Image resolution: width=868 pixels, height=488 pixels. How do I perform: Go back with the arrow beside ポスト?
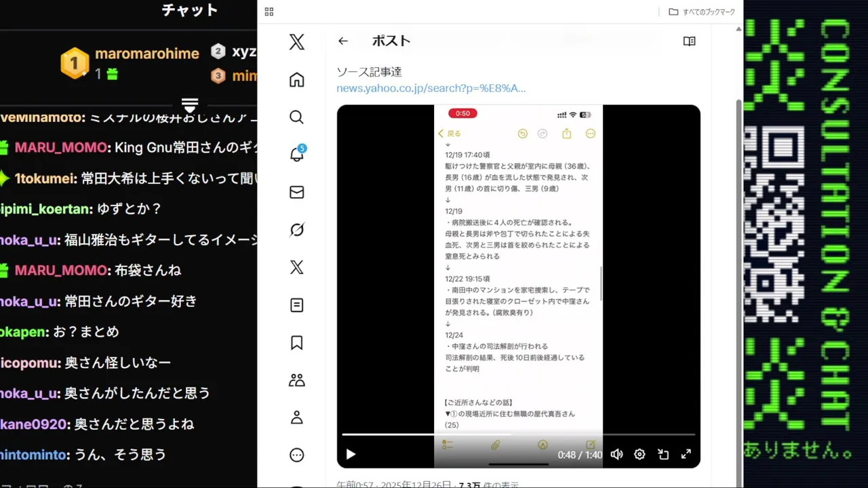(343, 41)
